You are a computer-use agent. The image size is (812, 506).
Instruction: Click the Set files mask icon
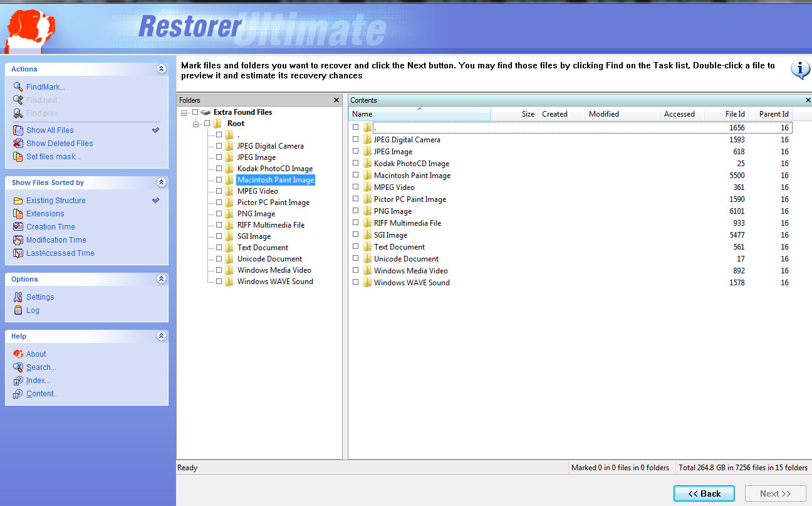tap(18, 157)
